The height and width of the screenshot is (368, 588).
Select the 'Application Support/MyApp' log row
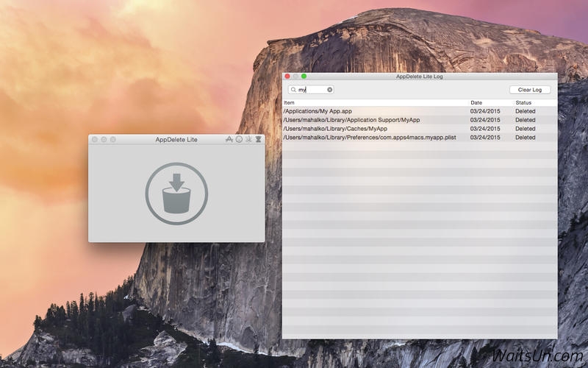420,120
